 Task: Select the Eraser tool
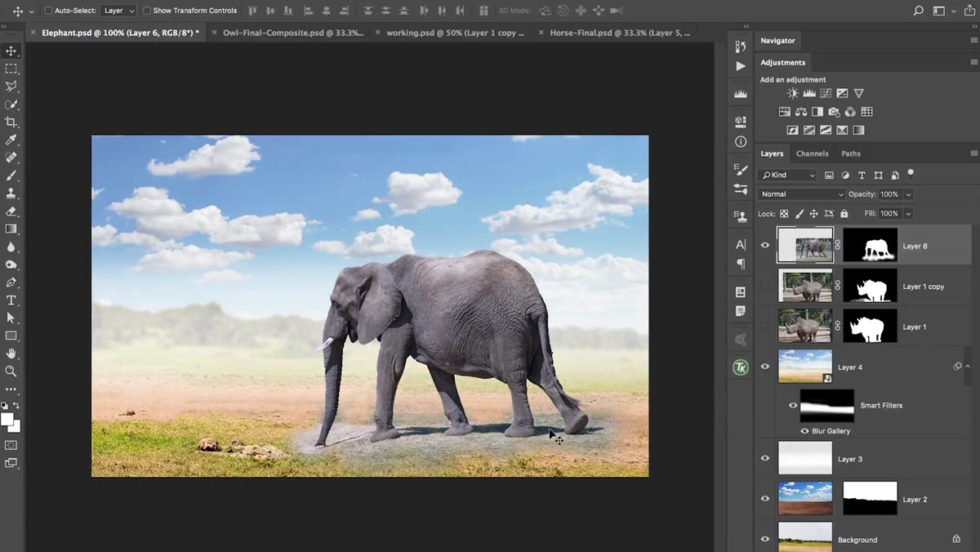point(11,211)
